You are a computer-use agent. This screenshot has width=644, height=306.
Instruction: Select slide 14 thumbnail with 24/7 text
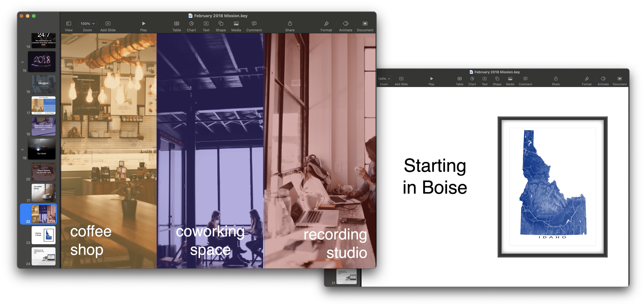pos(43,41)
